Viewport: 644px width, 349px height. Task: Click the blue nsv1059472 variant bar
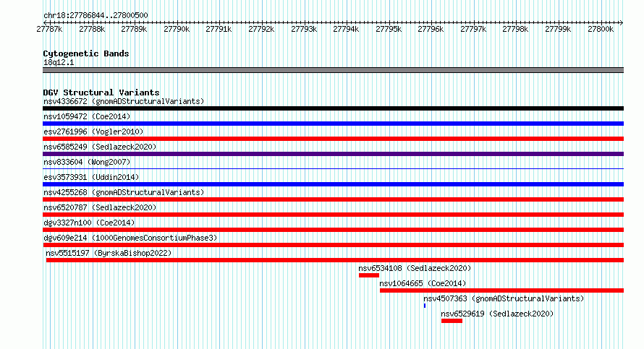(x=333, y=124)
